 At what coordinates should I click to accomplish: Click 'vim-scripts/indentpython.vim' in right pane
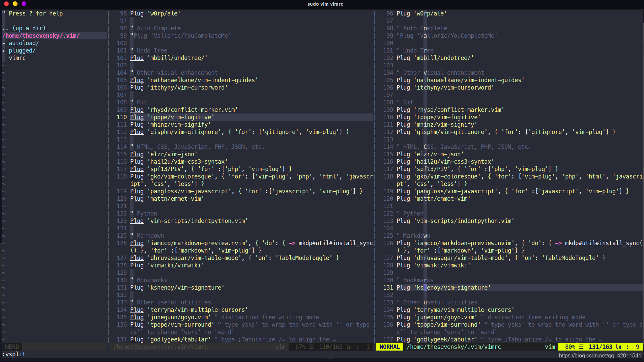pyautogui.click(x=464, y=221)
